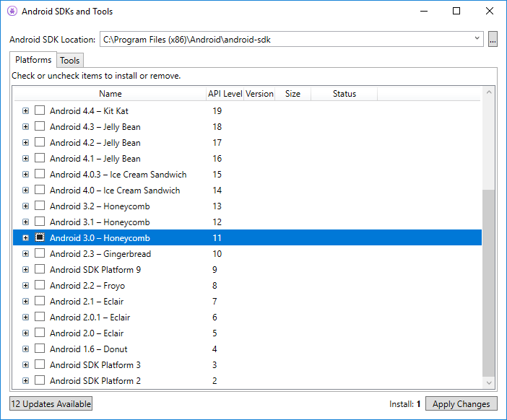Click the Apply Changes button
Image resolution: width=507 pixels, height=420 pixels.
click(461, 404)
